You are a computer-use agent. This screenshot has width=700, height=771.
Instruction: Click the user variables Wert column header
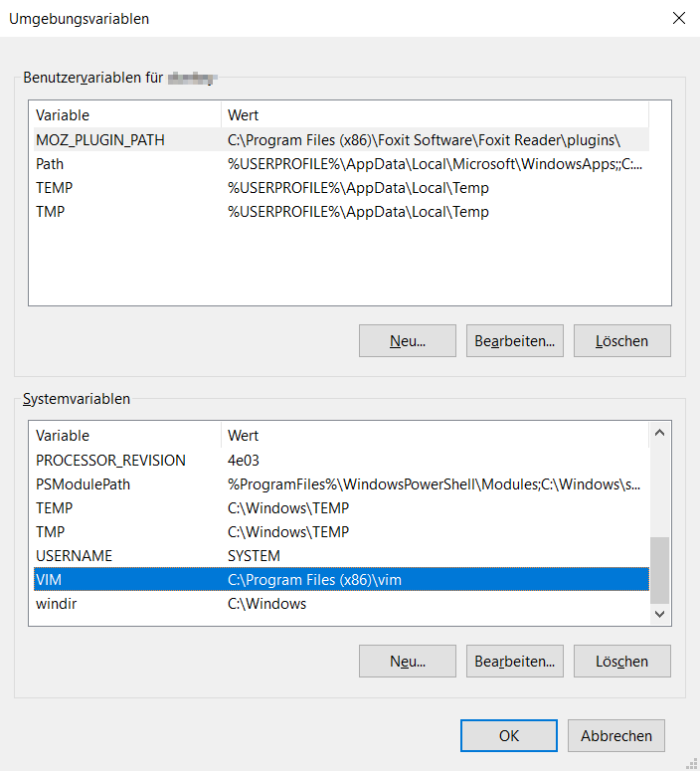click(x=436, y=115)
